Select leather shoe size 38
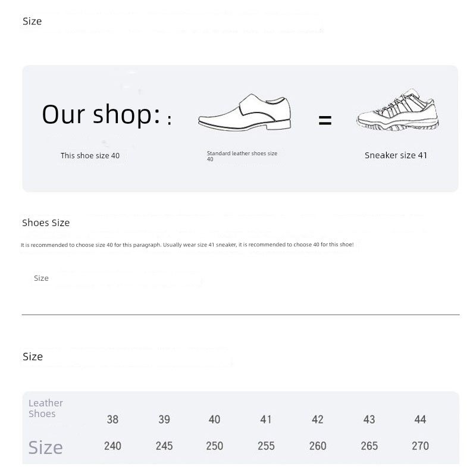The height and width of the screenshot is (476, 476). (x=112, y=419)
